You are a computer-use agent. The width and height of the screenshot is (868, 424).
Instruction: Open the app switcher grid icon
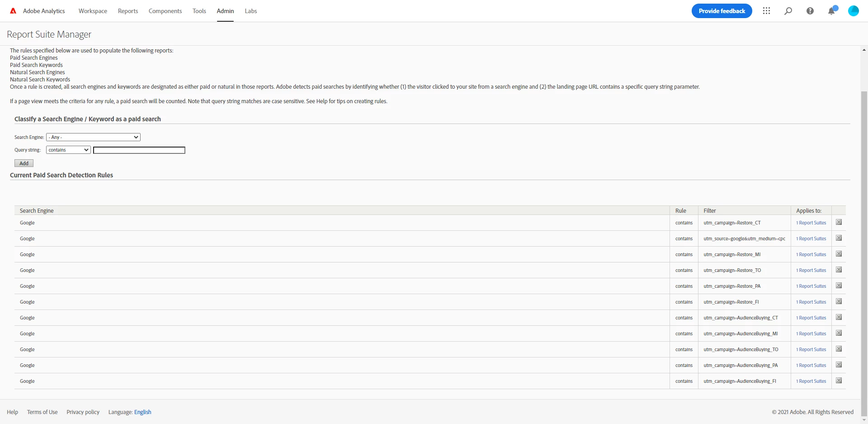point(766,11)
